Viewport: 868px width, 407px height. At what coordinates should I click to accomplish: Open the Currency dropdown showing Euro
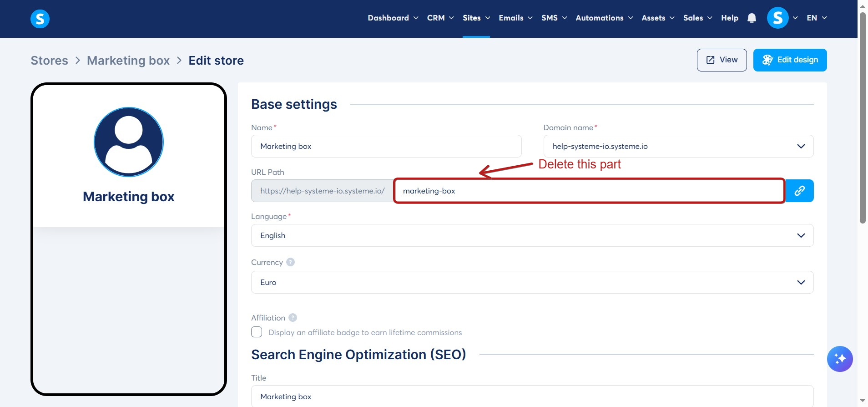tap(532, 282)
